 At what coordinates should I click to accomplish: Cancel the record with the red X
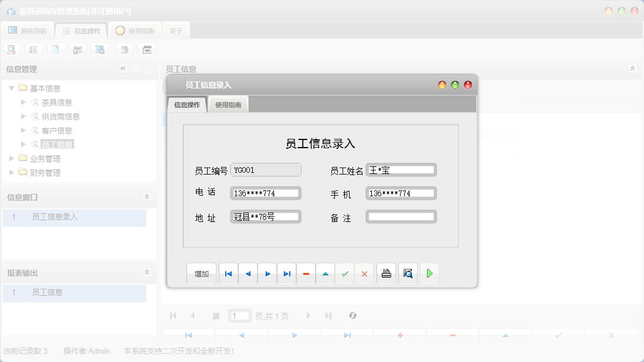point(364,273)
